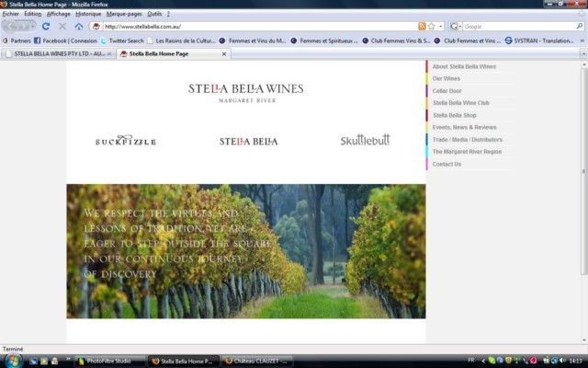Open the Fichier menu
Image resolution: width=588 pixels, height=368 pixels.
point(10,14)
